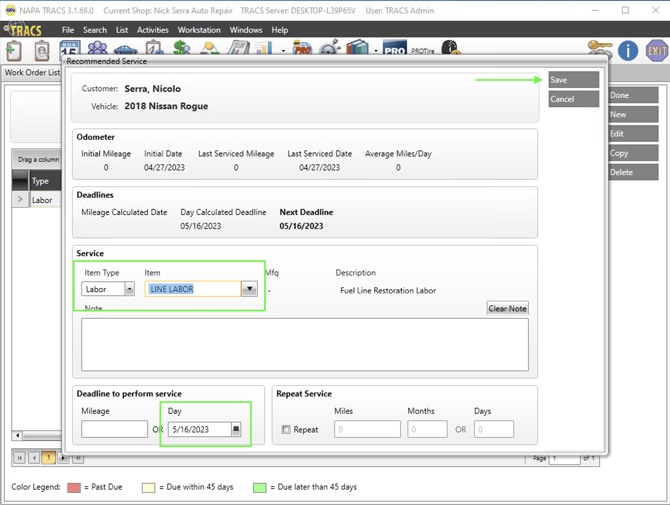This screenshot has width=670, height=505.
Task: Open the customers people icon in toolbar
Action: pos(97,49)
